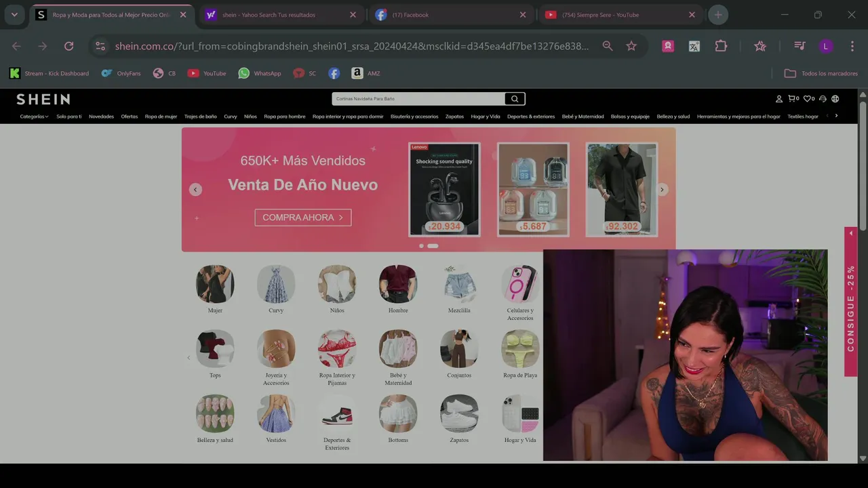Image resolution: width=868 pixels, height=488 pixels.
Task: Open the Joyería y Accesorios category circle
Action: [x=276, y=349]
